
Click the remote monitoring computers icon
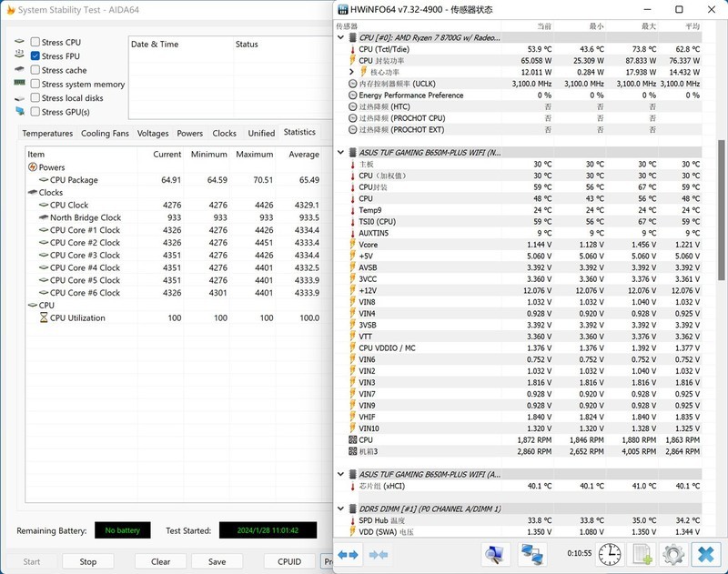[x=533, y=552]
